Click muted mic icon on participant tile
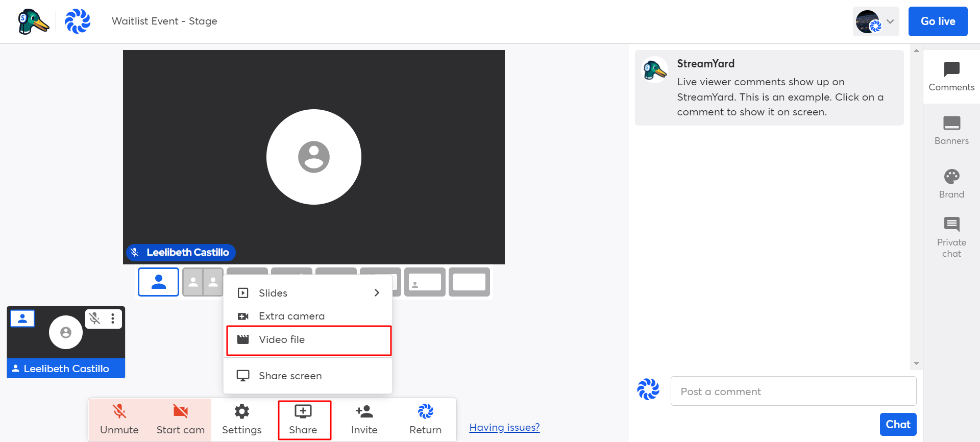The image size is (980, 442). click(94, 318)
